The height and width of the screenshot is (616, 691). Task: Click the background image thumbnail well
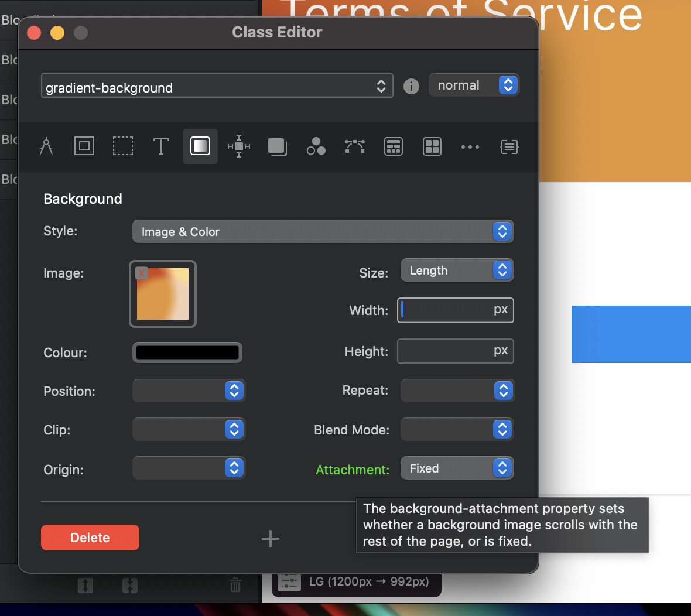pyautogui.click(x=163, y=294)
